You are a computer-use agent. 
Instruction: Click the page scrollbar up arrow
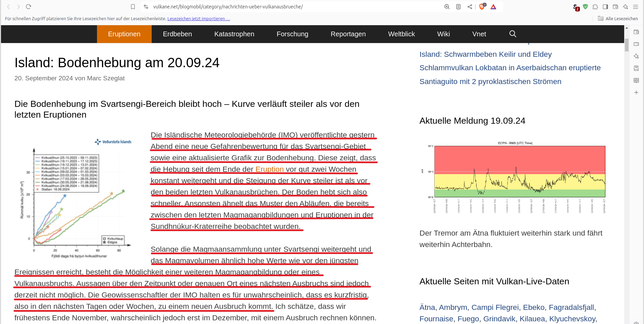pyautogui.click(x=627, y=28)
